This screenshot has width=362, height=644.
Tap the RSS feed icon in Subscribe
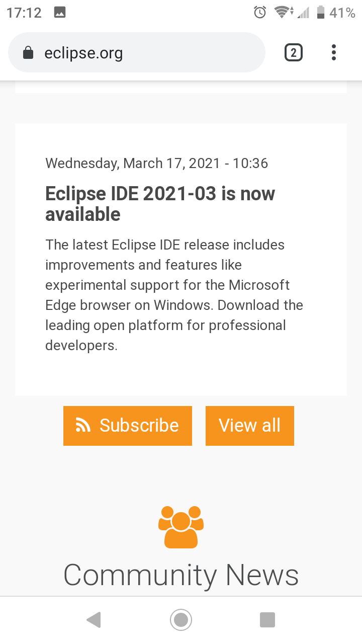coord(83,425)
